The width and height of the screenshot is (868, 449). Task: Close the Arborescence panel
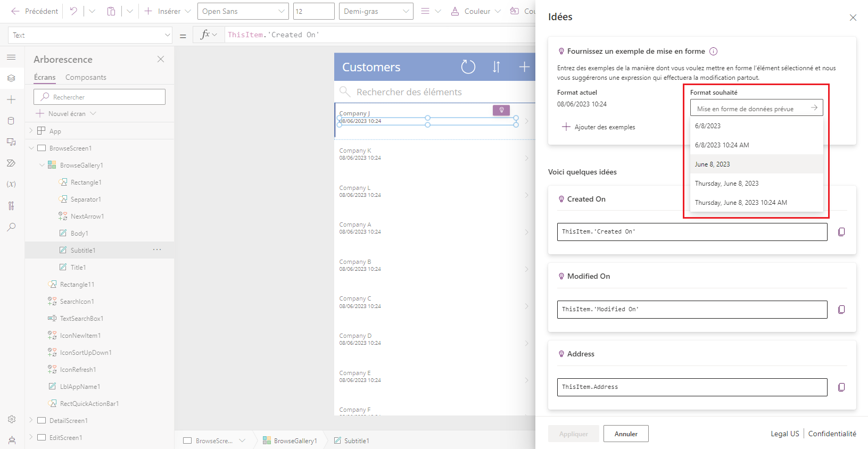pos(161,59)
